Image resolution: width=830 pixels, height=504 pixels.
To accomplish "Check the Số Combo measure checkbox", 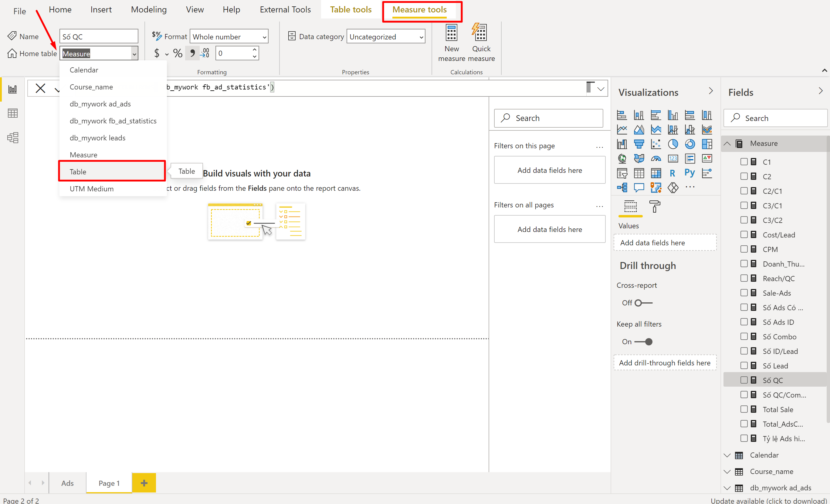I will click(744, 337).
